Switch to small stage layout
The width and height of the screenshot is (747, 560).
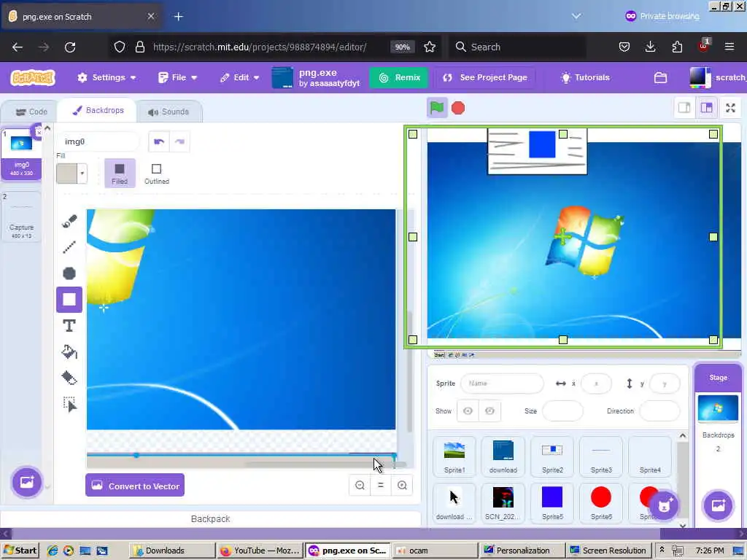click(684, 108)
